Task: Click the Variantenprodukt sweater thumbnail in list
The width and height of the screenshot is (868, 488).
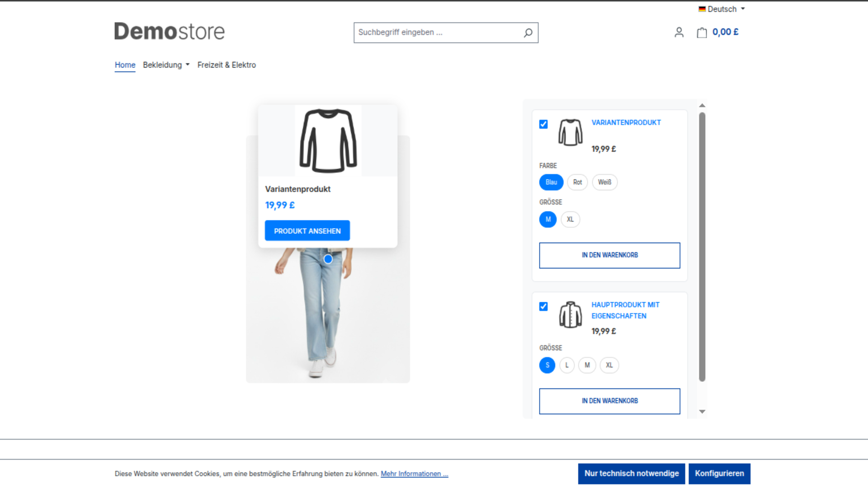Action: pos(570,132)
